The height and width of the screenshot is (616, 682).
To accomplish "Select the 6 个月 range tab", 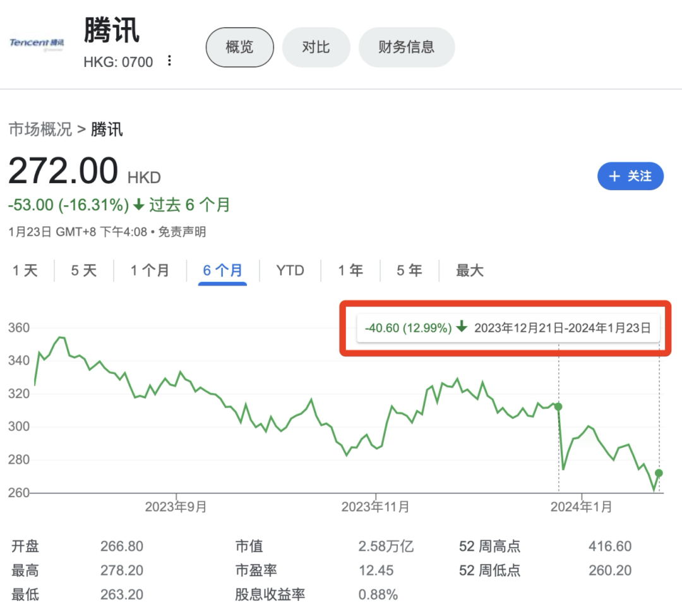I will (x=222, y=270).
